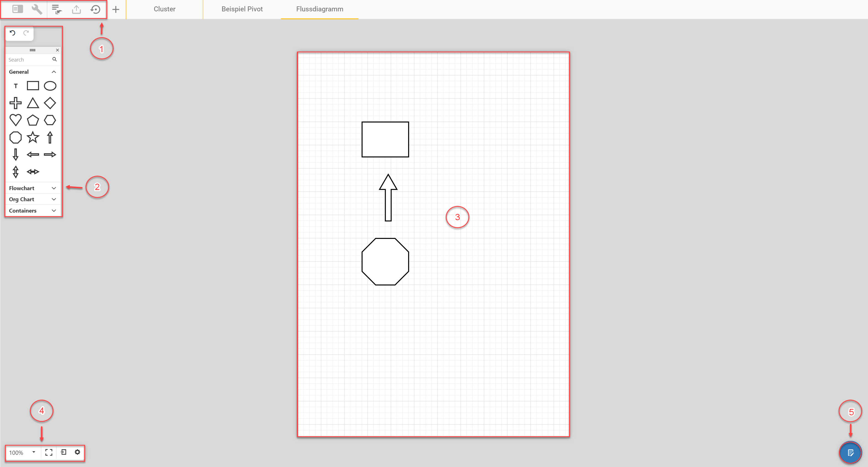Select the star shape in General section
The image size is (868, 467).
[x=33, y=137]
